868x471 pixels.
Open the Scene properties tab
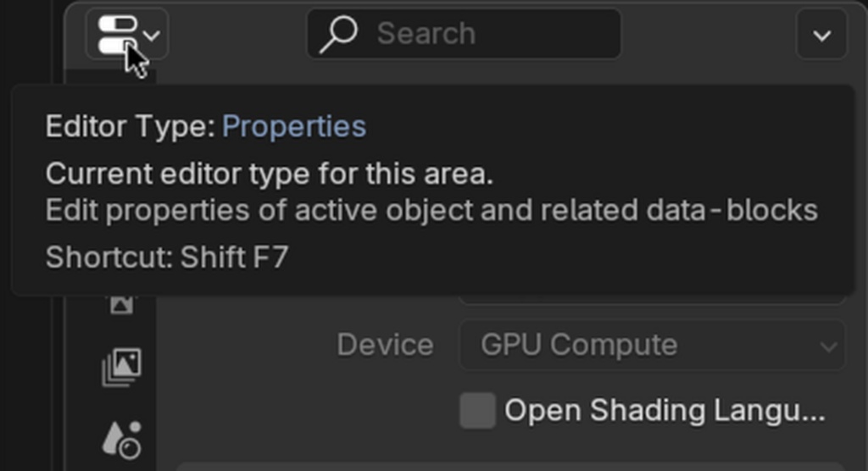coord(122,438)
